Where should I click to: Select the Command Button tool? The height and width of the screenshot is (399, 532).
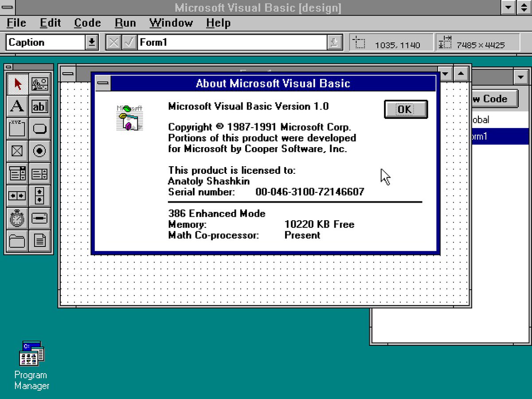[40, 129]
